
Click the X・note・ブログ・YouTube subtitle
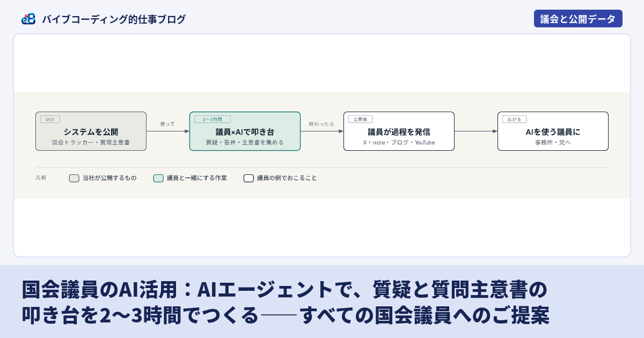pyautogui.click(x=399, y=143)
